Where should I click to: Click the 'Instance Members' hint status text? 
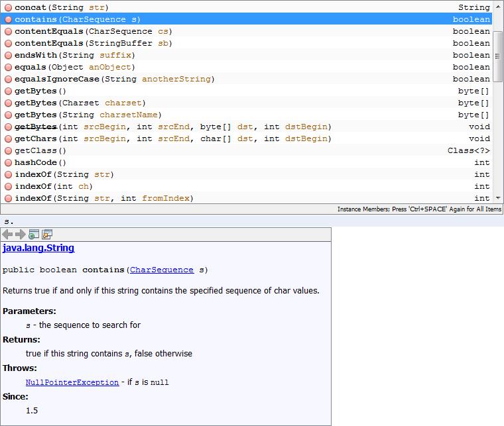tap(419, 209)
